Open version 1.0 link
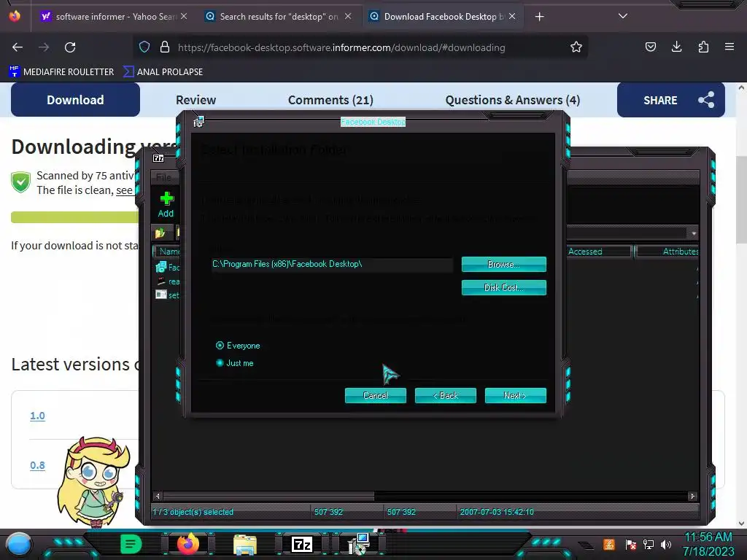The width and height of the screenshot is (747, 560). click(x=38, y=416)
